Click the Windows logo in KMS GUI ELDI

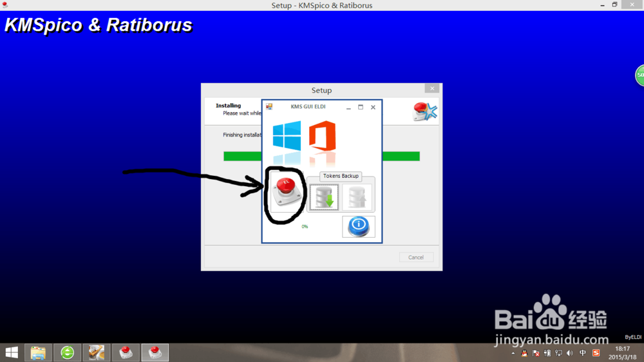coord(287,136)
